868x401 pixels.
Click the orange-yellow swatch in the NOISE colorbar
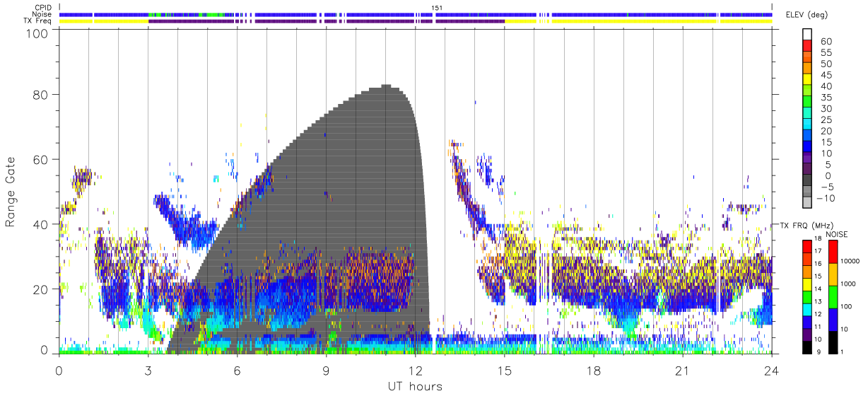(833, 274)
